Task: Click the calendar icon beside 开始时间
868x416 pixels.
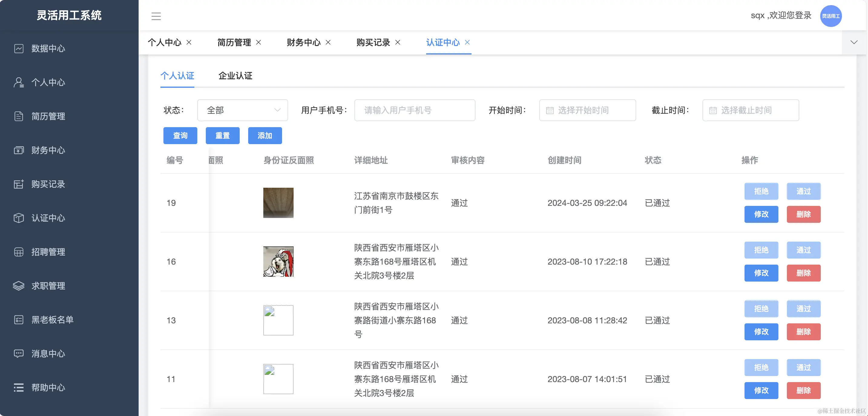Action: tap(550, 110)
